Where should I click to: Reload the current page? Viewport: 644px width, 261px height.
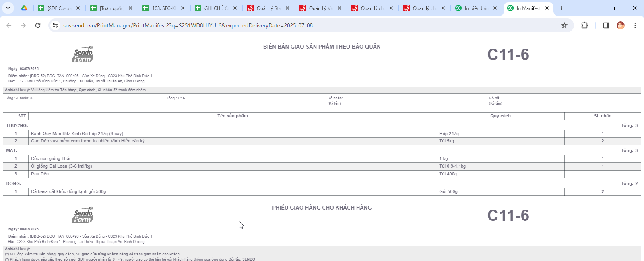tap(38, 25)
